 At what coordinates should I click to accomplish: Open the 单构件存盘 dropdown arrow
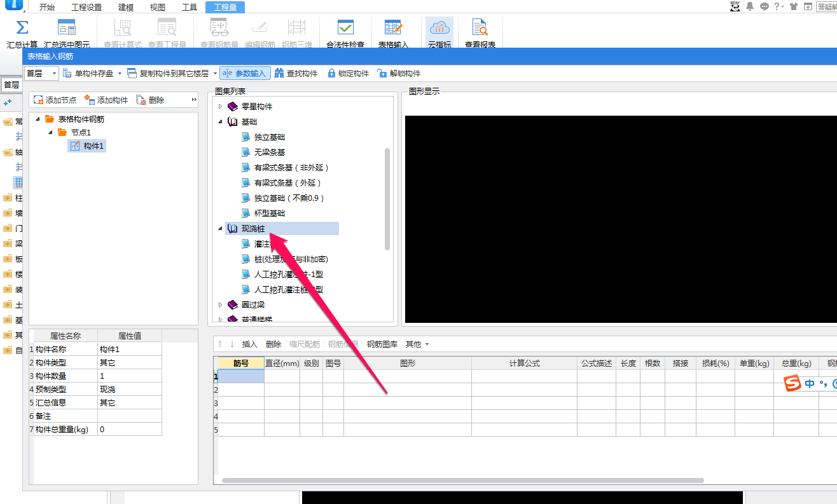coord(120,74)
